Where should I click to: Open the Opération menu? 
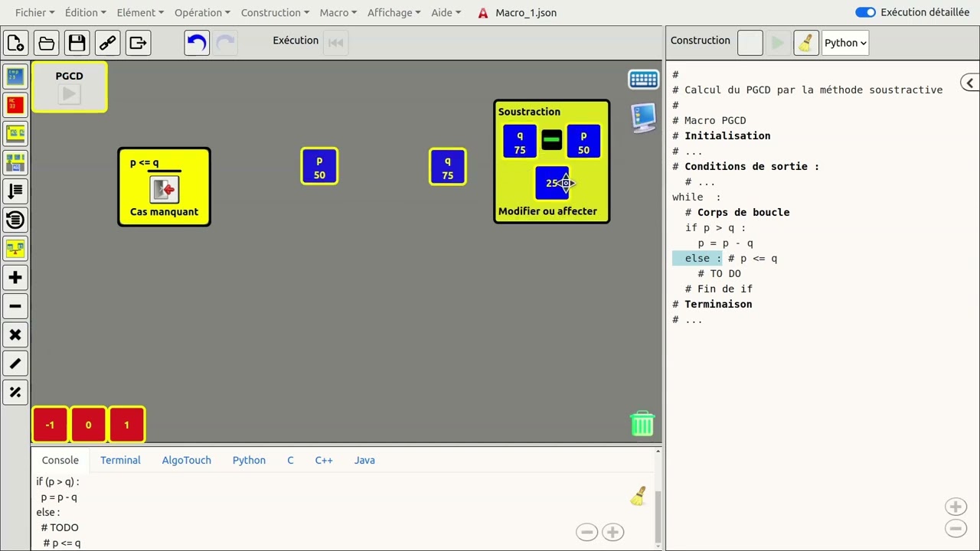point(203,12)
